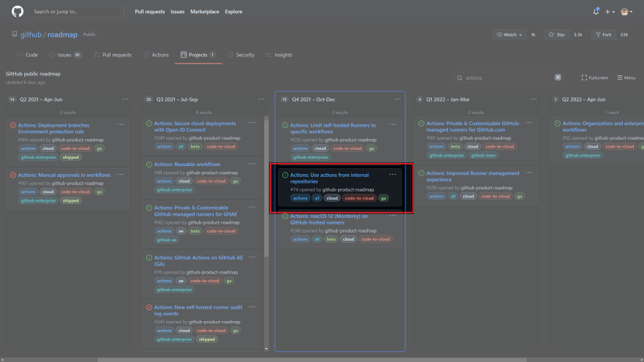Open card menu for Improved Runner management
This screenshot has height=362, width=644.
528,173
